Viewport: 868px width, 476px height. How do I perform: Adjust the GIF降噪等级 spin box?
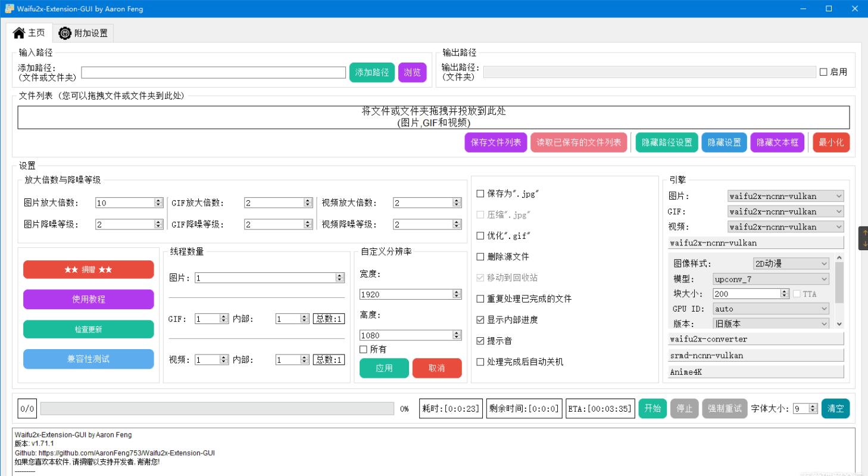pyautogui.click(x=278, y=225)
